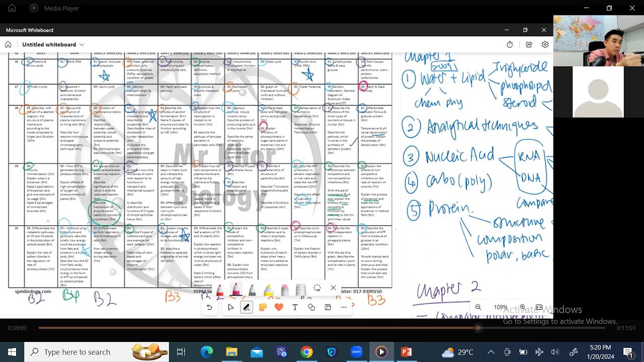Close the pen tray

point(333,288)
